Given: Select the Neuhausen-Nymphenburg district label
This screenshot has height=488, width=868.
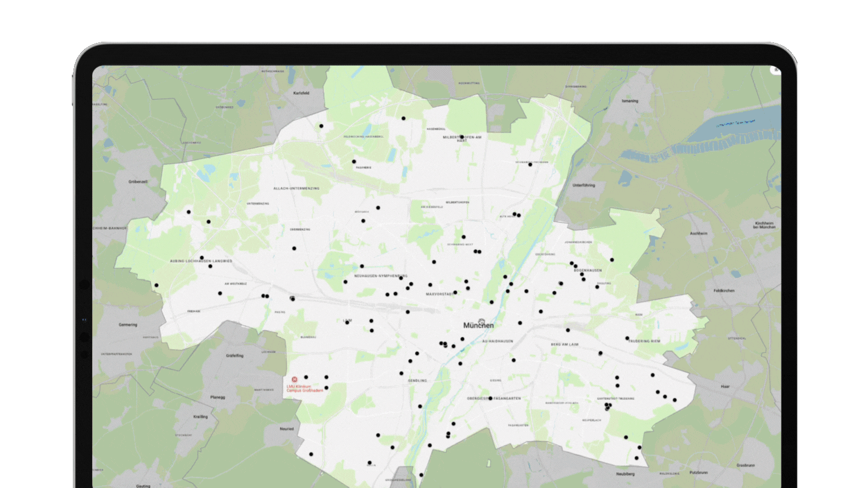Looking at the screenshot, I should pyautogui.click(x=380, y=276).
